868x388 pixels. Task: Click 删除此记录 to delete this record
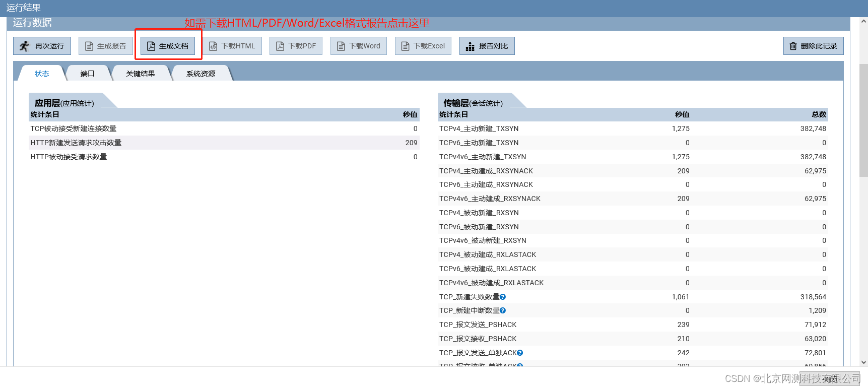(814, 46)
